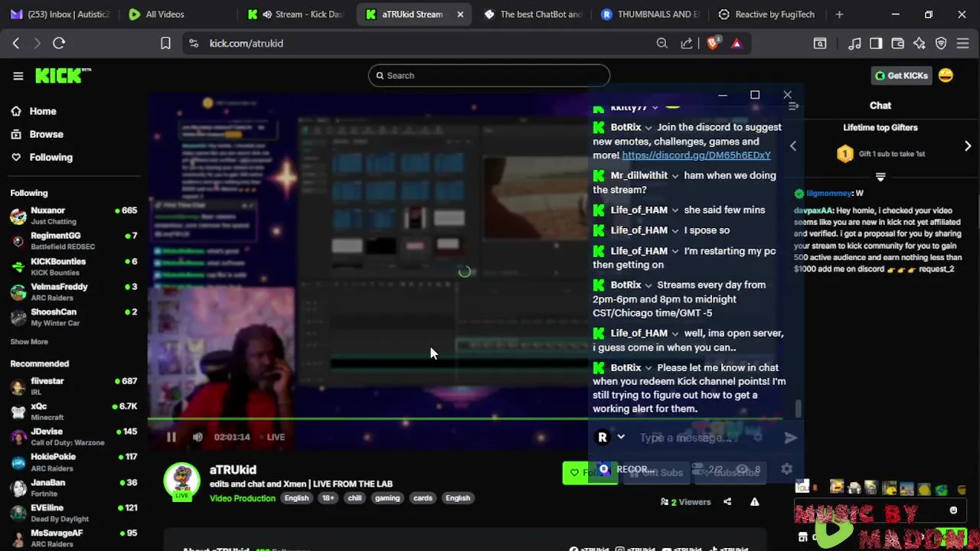This screenshot has height=551, width=980.
Task: Expand Mr_dillwithit user options chevron
Action: point(675,176)
